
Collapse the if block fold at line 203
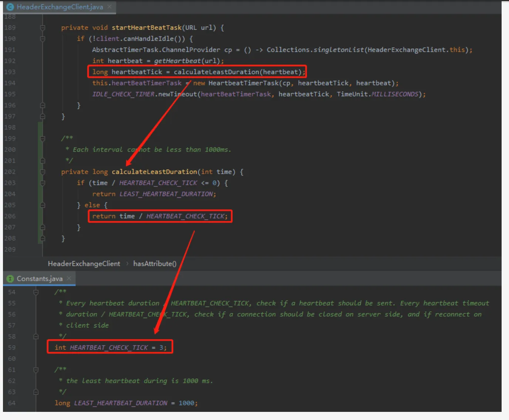(x=43, y=183)
